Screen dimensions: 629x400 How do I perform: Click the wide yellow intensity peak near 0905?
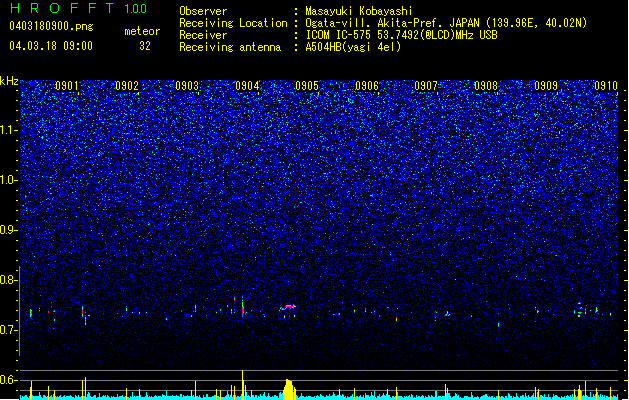coord(288,389)
